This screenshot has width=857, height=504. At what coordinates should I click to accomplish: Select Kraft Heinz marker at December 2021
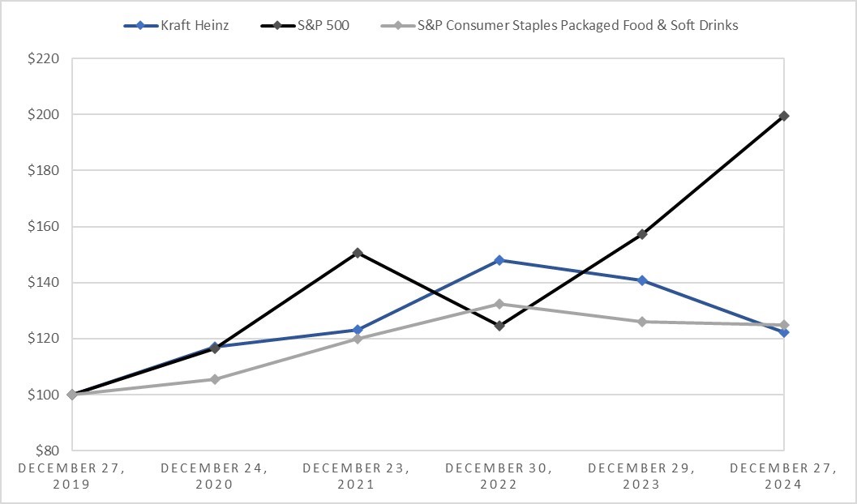coord(357,330)
